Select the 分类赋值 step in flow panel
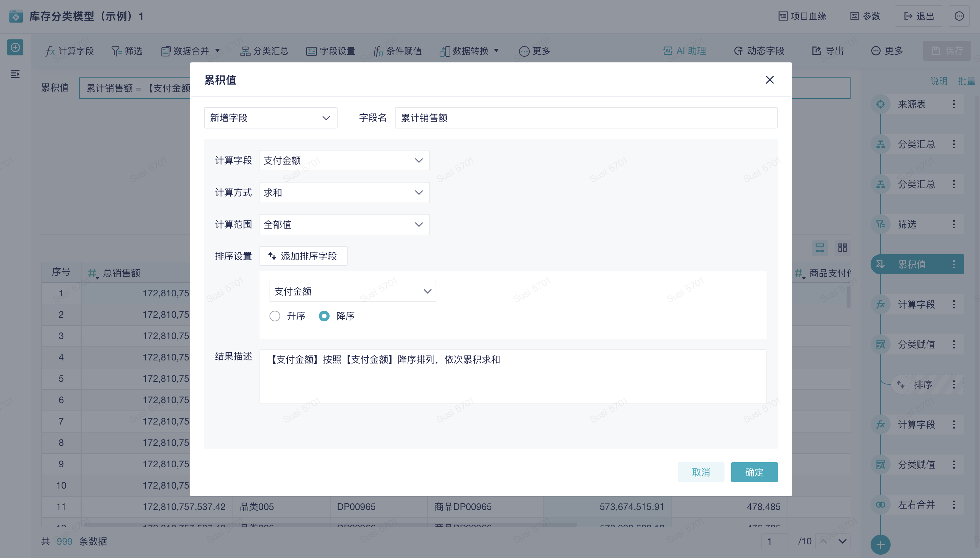 pyautogui.click(x=916, y=344)
